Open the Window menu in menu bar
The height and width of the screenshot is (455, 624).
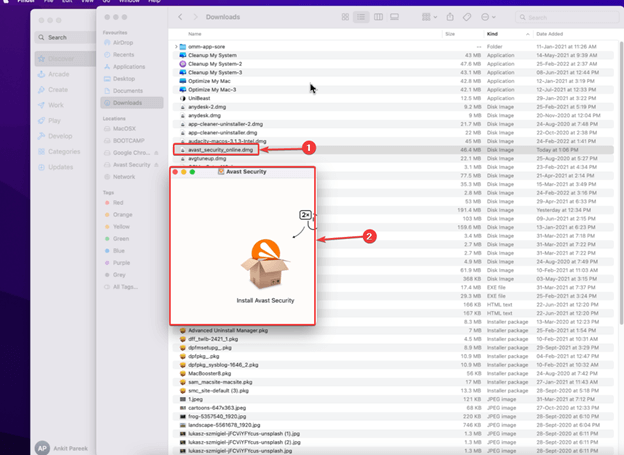(x=129, y=1)
